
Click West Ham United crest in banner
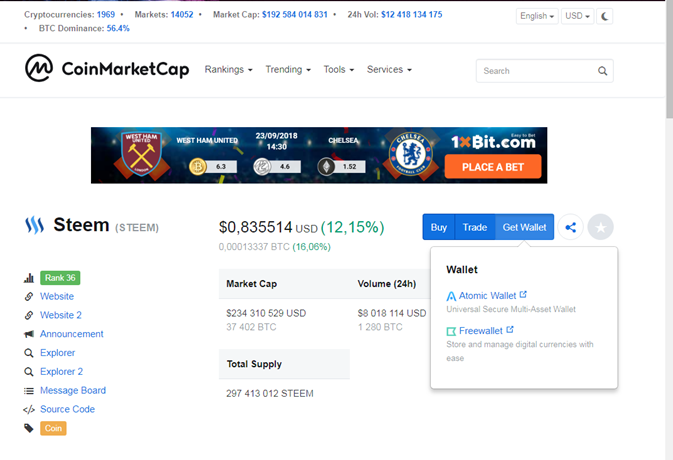141,154
